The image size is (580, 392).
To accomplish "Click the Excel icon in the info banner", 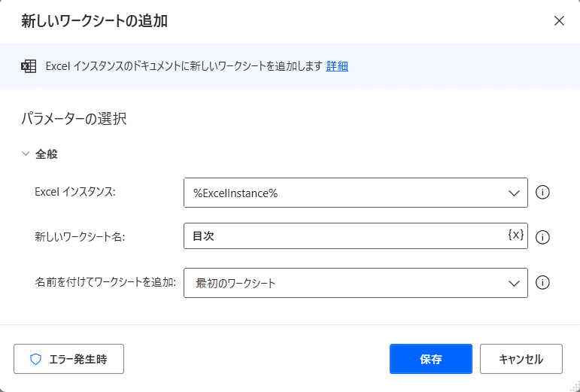I will pos(29,66).
